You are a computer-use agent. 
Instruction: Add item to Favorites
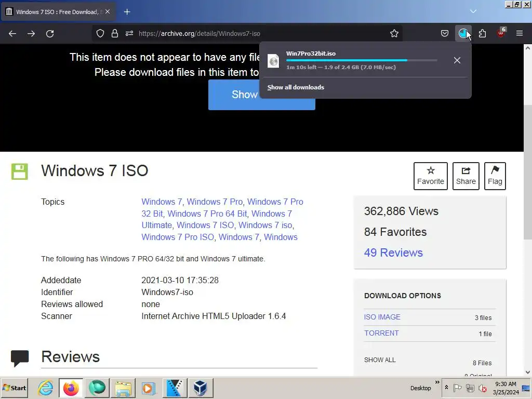[431, 176]
